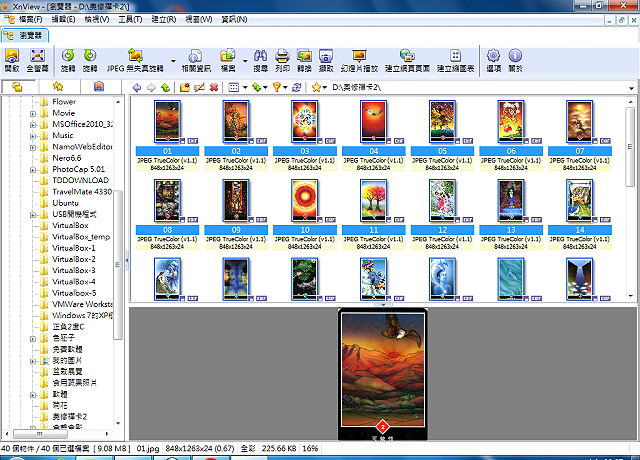Viewport: 640px width, 460px height.
Task: Open the Tools (T) menu
Action: [x=130, y=19]
